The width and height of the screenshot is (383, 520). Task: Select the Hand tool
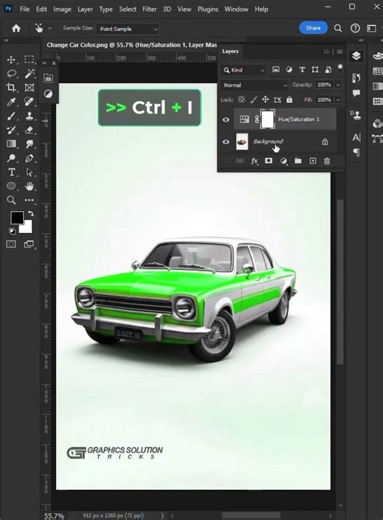(x=29, y=186)
